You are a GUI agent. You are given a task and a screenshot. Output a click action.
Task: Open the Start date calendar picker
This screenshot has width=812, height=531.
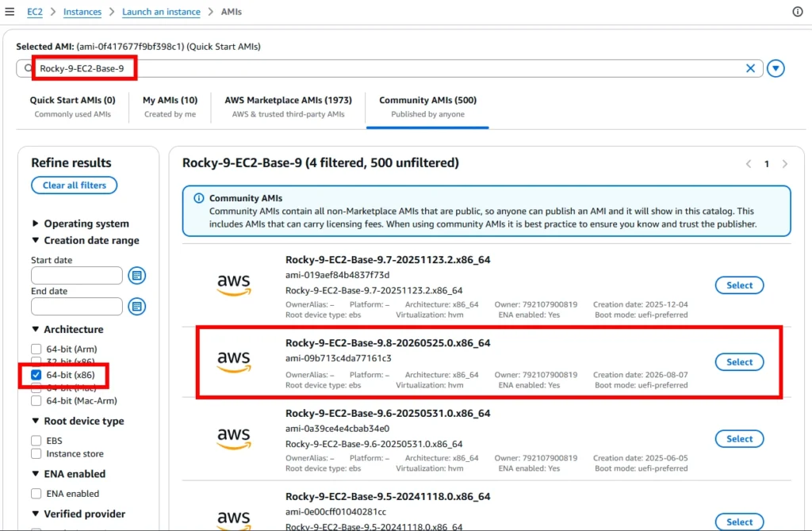(x=136, y=275)
